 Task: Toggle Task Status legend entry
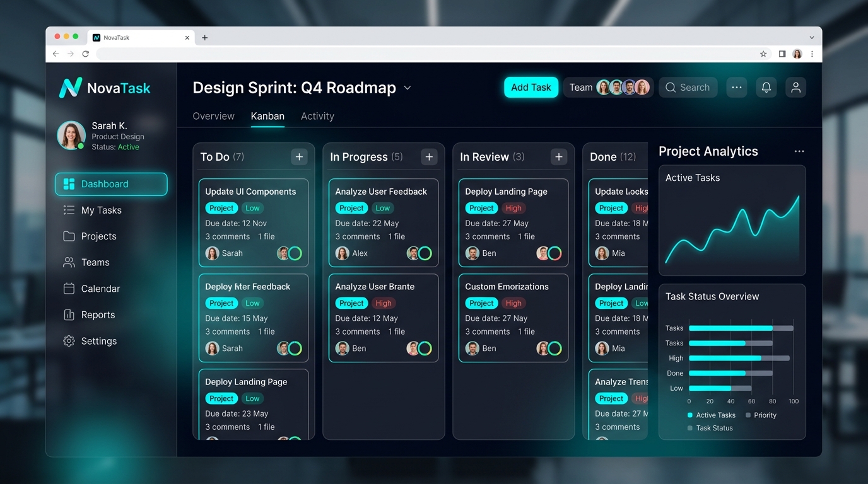(710, 428)
